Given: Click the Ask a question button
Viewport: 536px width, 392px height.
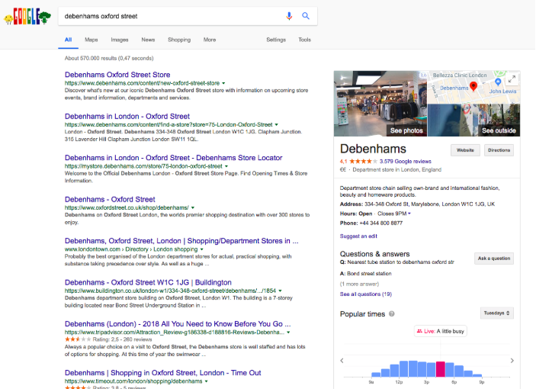Looking at the screenshot, I should click(494, 259).
